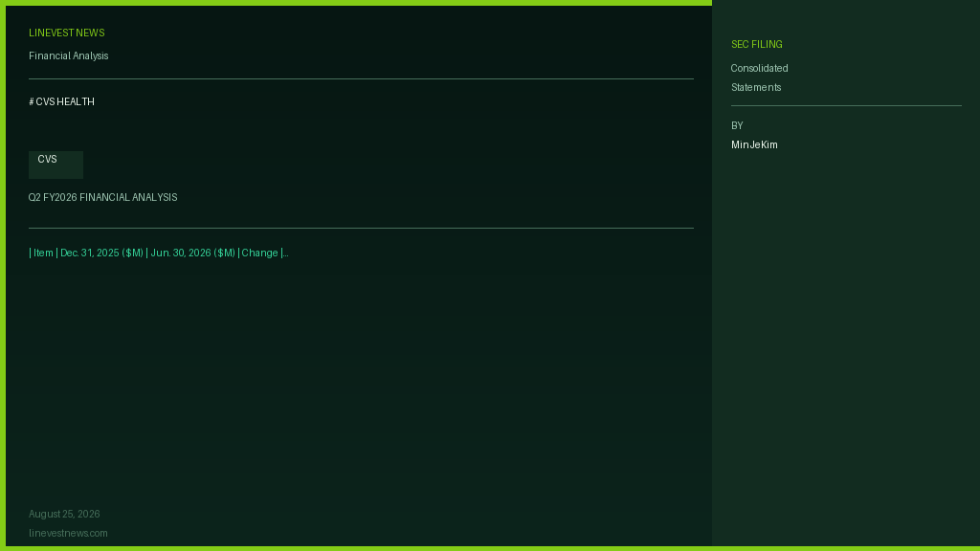Click the SEC FILING label
The width and height of the screenshot is (980, 551).
[x=756, y=44]
